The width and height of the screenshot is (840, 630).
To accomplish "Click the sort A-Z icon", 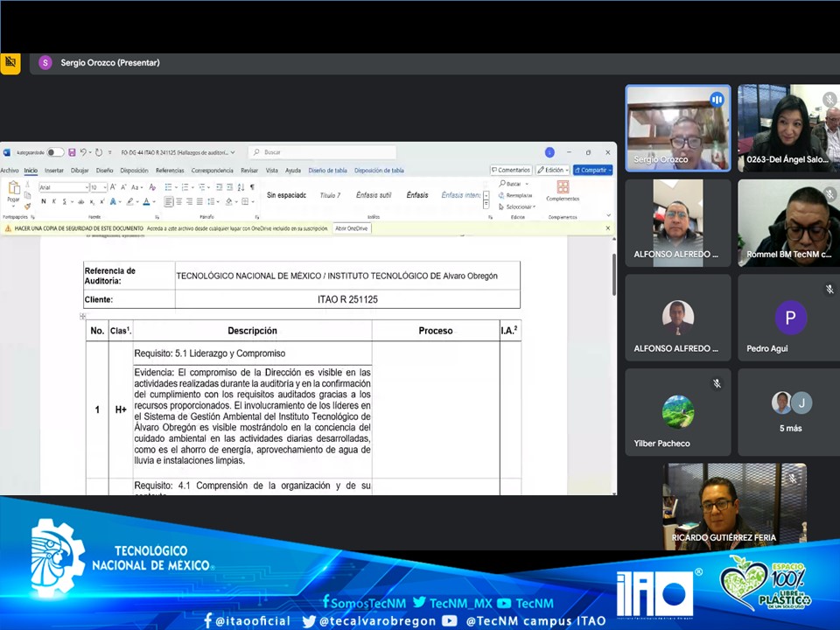I will point(241,187).
